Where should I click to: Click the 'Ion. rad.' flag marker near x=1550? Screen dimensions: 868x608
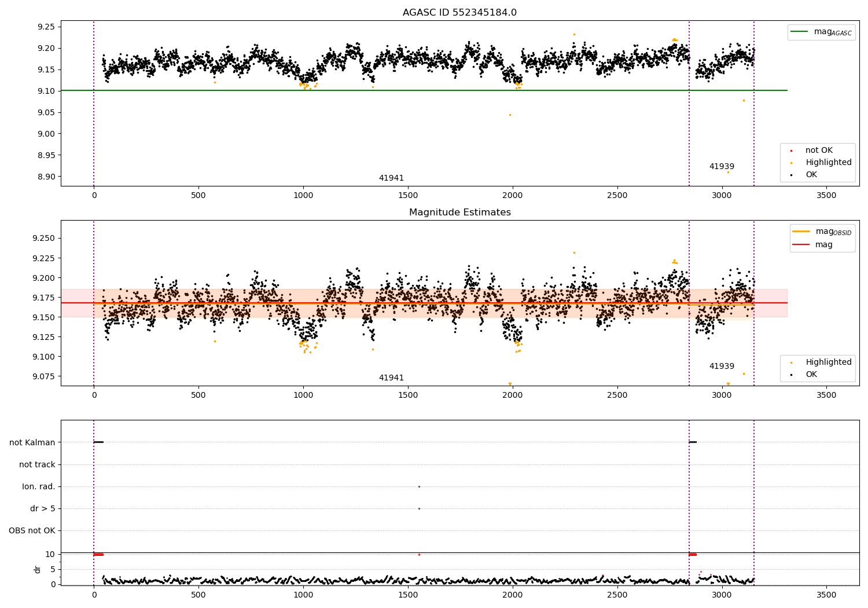(x=419, y=487)
